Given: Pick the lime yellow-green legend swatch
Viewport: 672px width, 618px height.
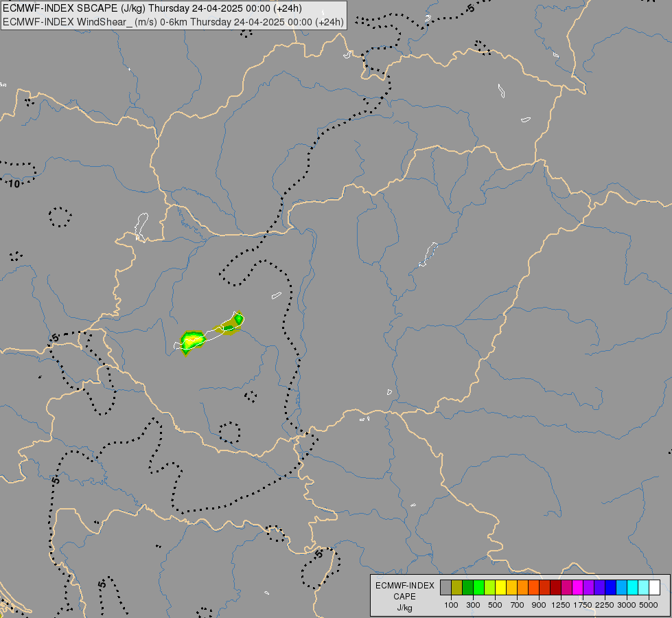Looking at the screenshot, I should (x=490, y=588).
